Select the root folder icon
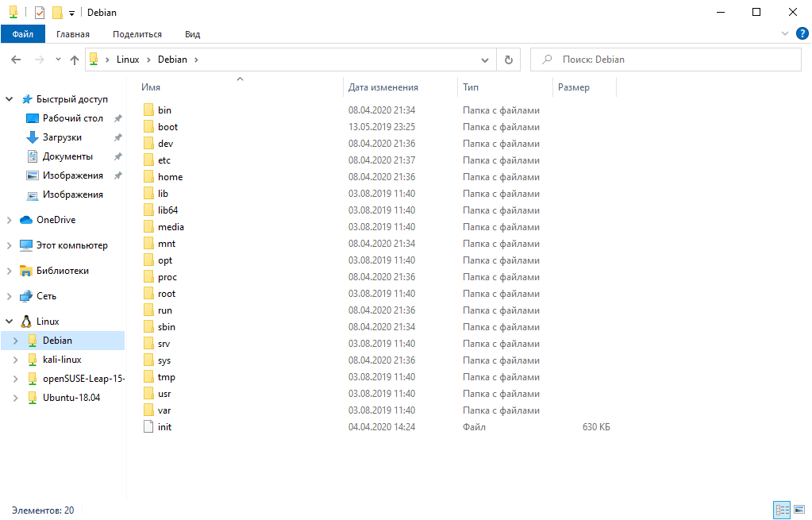Screen dimensions: 812x520 [x=148, y=294]
